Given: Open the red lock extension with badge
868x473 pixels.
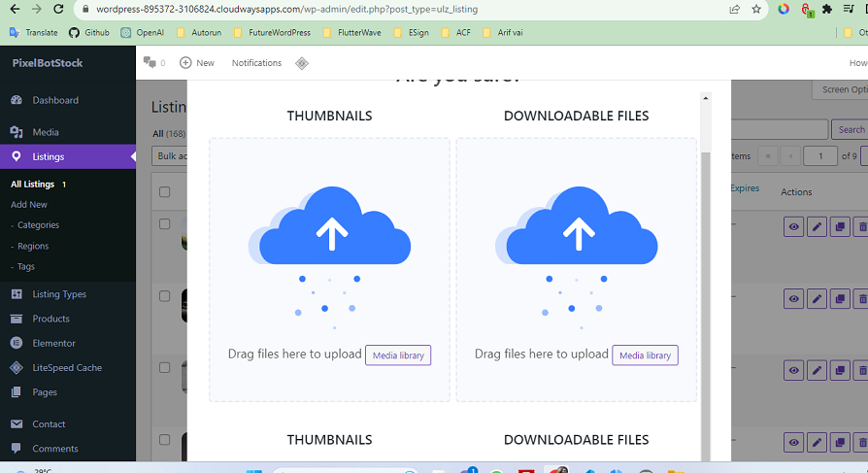Looking at the screenshot, I should click(807, 10).
